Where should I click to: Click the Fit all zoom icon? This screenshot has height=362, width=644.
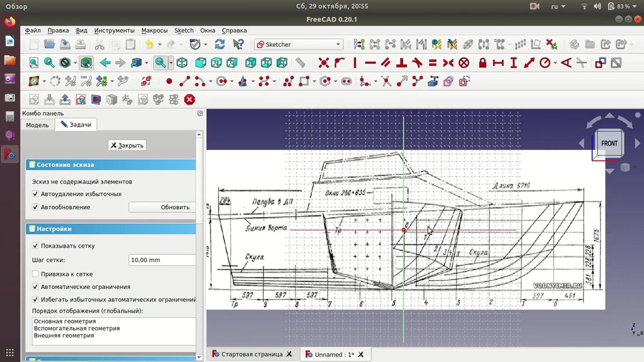[33, 63]
